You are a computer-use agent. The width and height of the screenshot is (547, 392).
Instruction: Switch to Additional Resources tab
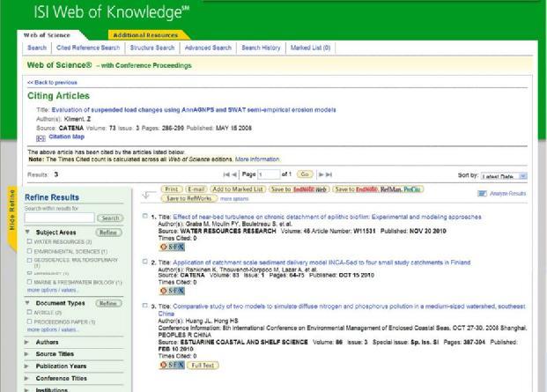coord(145,35)
